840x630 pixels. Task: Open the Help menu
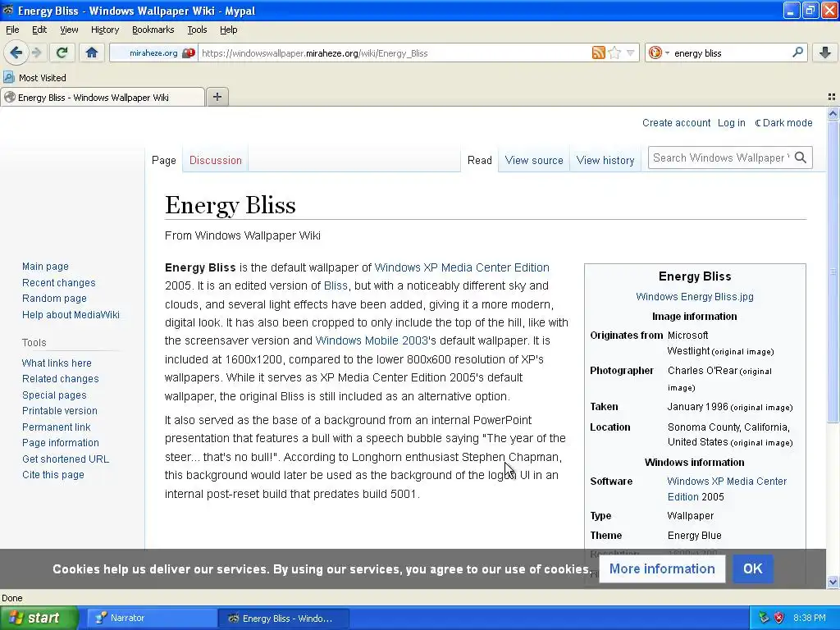click(228, 30)
